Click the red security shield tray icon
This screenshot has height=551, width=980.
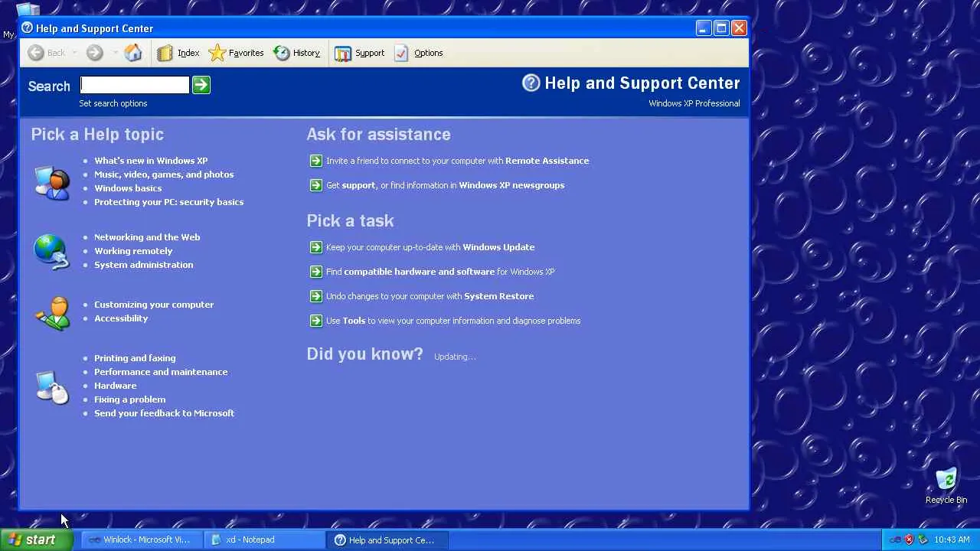pos(909,540)
